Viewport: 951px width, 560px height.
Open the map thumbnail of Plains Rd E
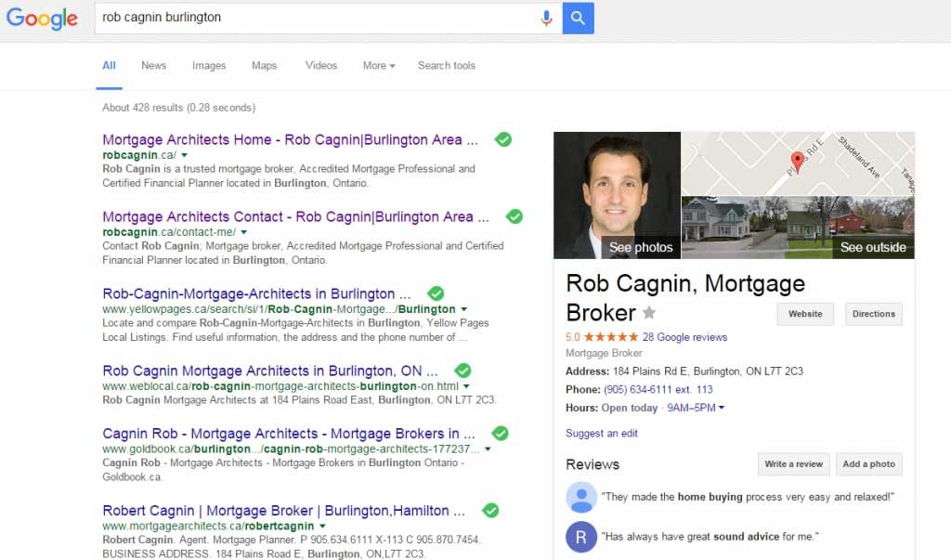tap(798, 163)
